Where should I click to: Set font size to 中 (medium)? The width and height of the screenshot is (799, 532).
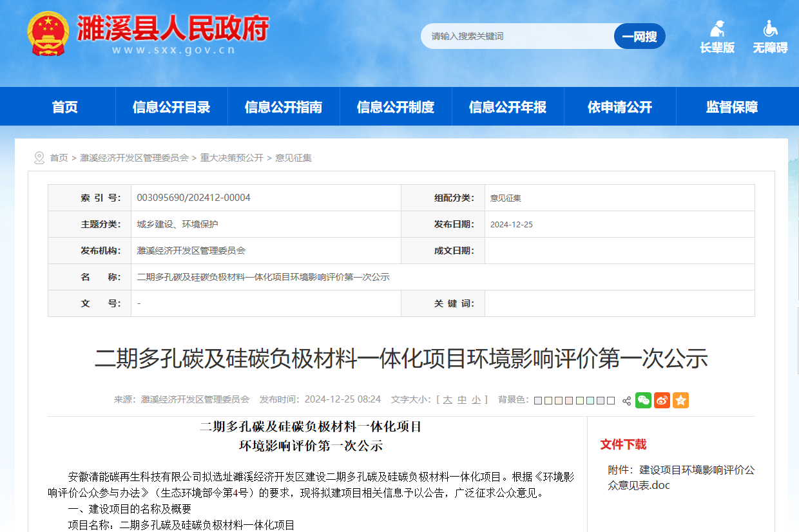click(x=462, y=399)
